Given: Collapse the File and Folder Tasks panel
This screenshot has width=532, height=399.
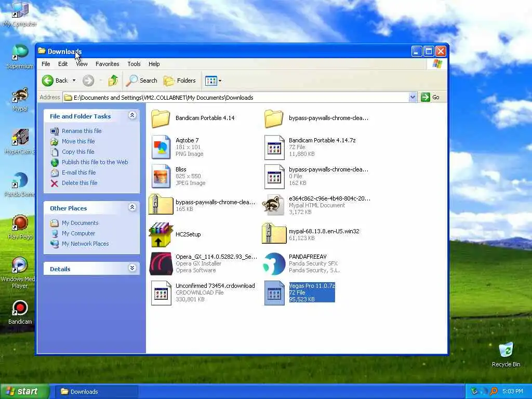Looking at the screenshot, I should 132,116.
